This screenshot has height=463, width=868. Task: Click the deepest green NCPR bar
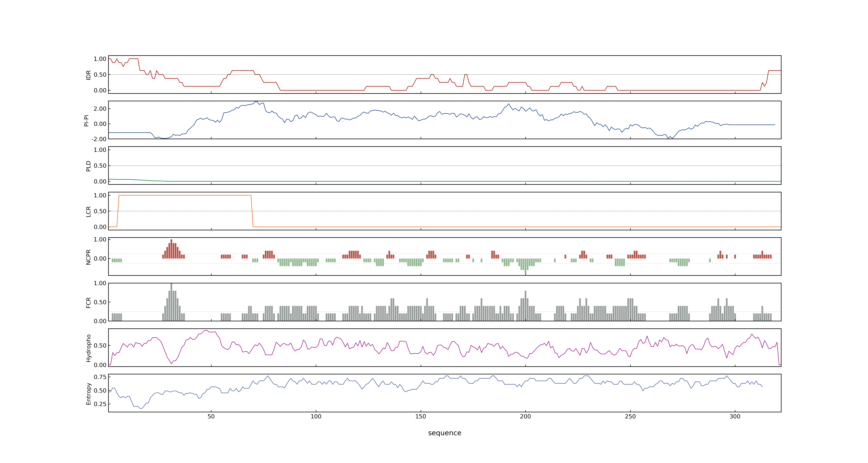pos(525,266)
